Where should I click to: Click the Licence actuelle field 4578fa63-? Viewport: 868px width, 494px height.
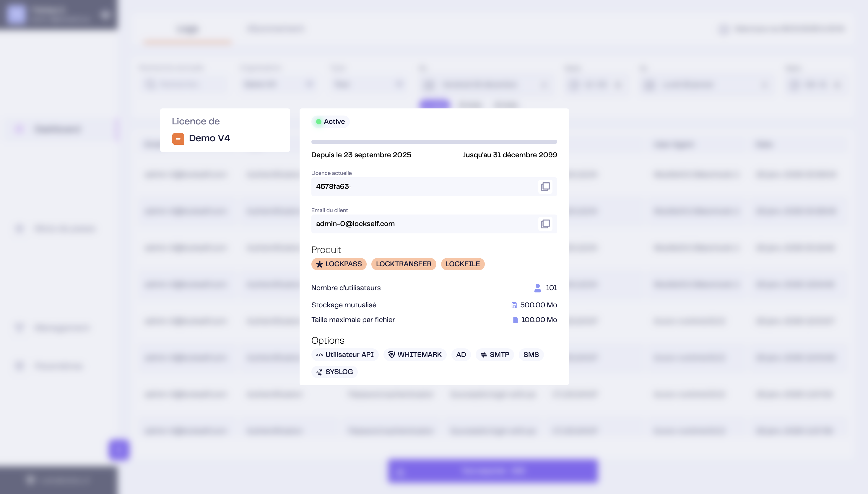click(x=434, y=187)
